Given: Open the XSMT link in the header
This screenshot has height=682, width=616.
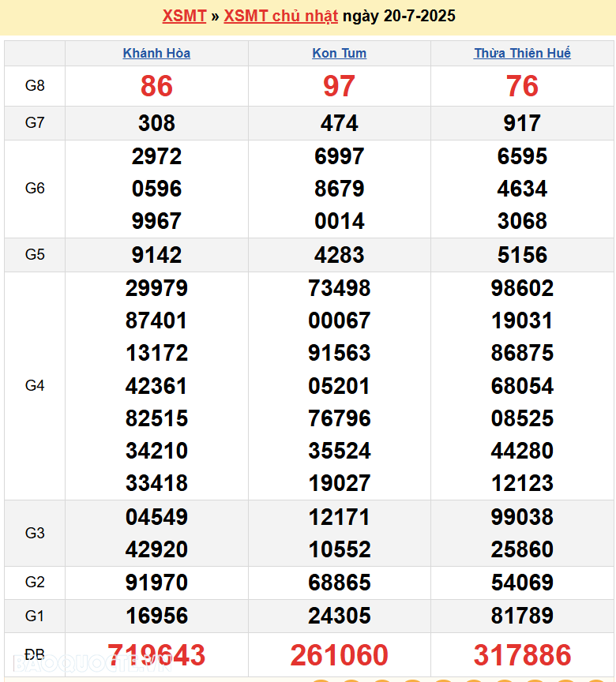Looking at the screenshot, I should [x=184, y=16].
